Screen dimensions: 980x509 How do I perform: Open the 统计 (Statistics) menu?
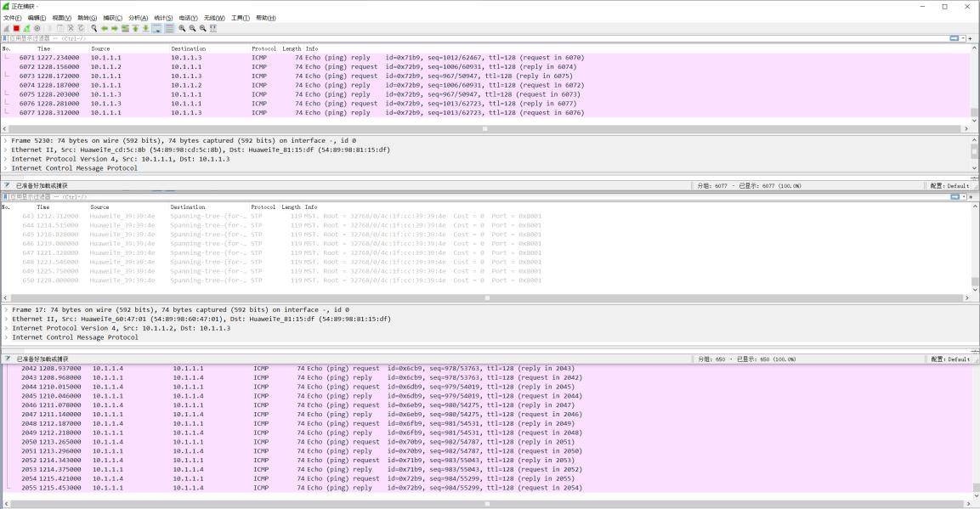(162, 18)
